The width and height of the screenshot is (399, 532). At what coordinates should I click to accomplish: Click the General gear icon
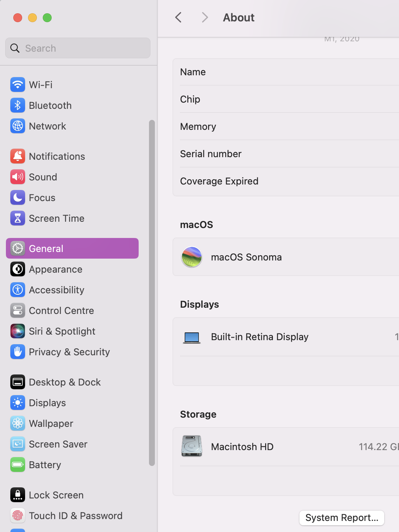tap(18, 249)
